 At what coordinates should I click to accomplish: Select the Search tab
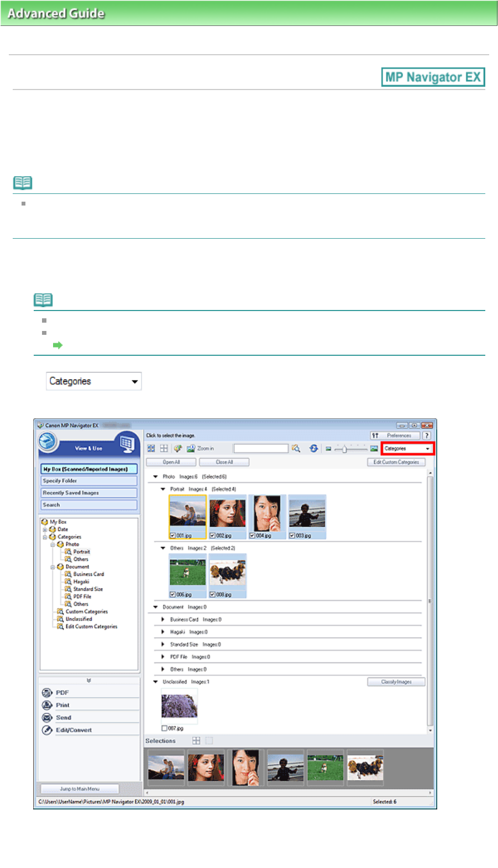tap(88, 505)
